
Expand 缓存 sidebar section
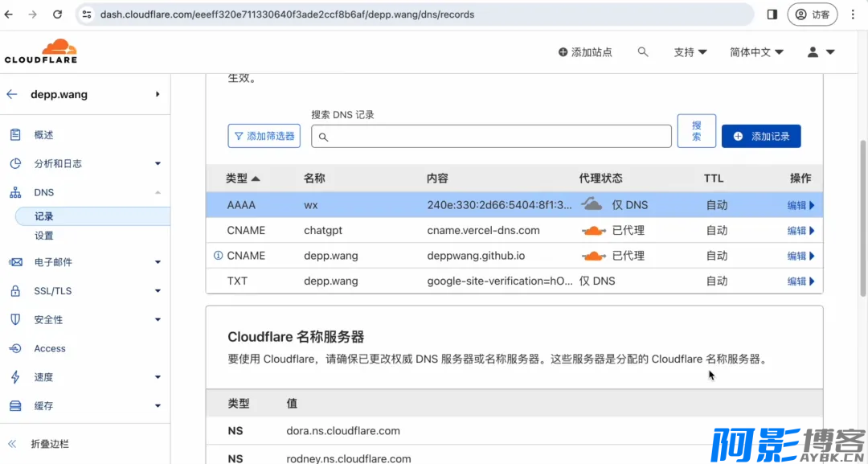[x=158, y=406]
